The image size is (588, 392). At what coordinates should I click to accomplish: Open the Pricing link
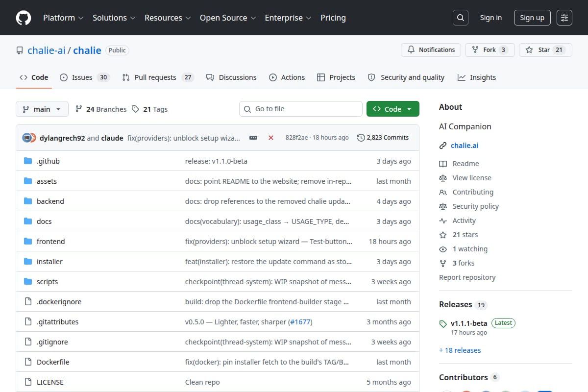point(333,18)
